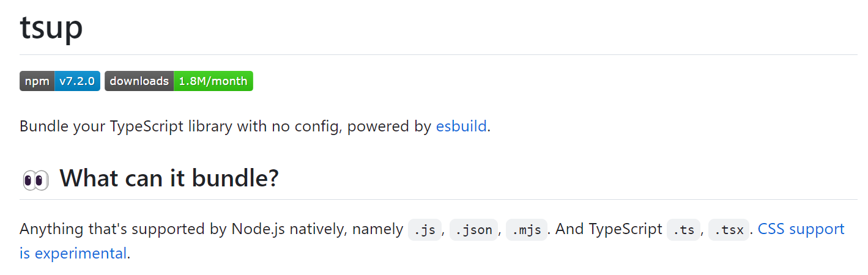Open the CSS support is experimental link

(801, 229)
